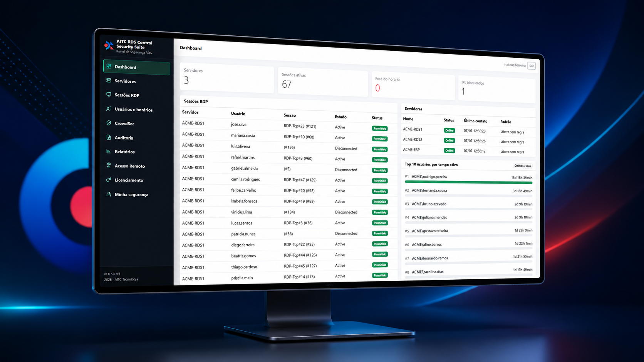Select user isabela.fonseca in sessions table
644x362 pixels.
[244, 201]
